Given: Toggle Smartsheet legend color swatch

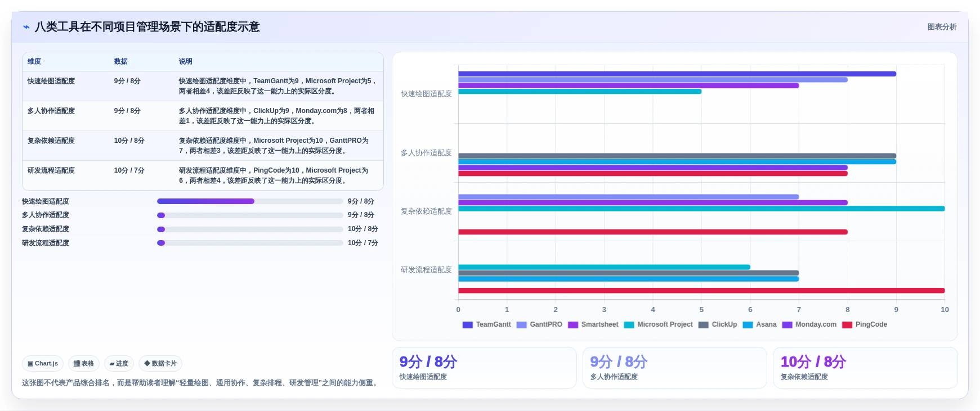Looking at the screenshot, I should tap(573, 325).
